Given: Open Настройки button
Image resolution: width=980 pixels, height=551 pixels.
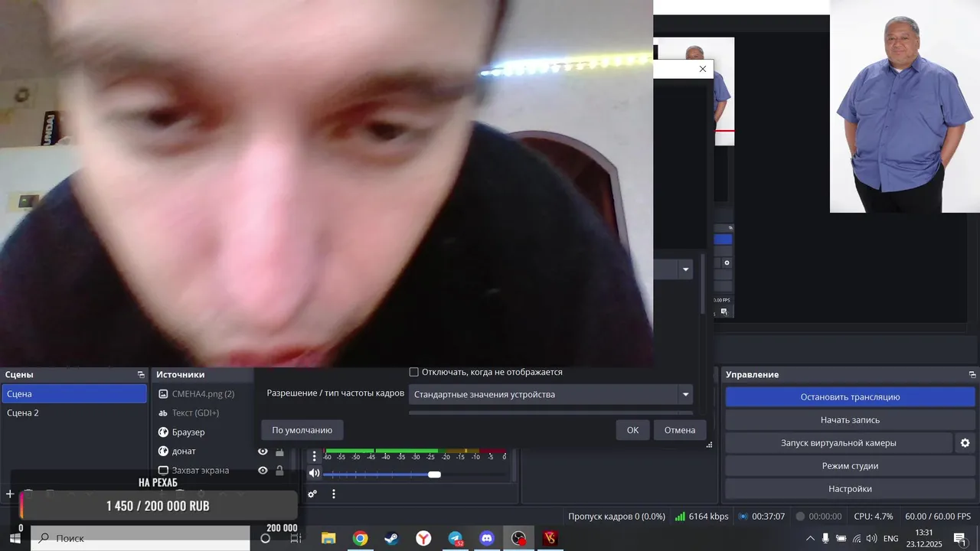Looking at the screenshot, I should tap(850, 489).
